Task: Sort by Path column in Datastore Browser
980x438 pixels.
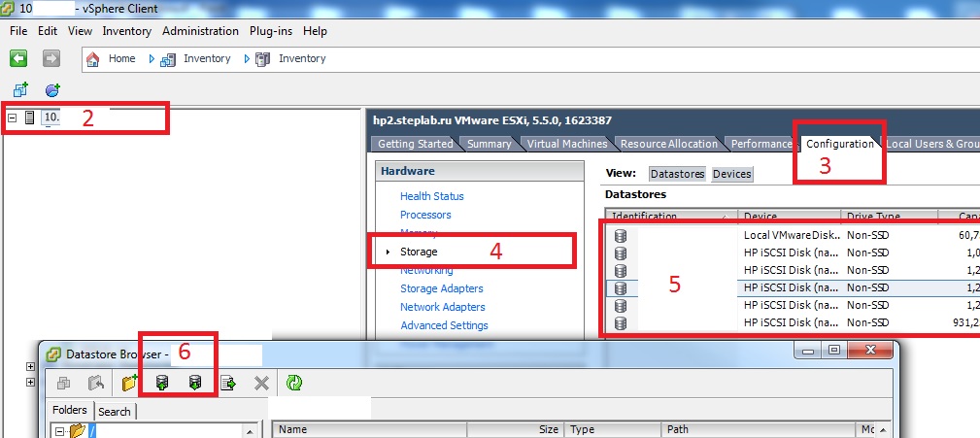Action: click(759, 429)
